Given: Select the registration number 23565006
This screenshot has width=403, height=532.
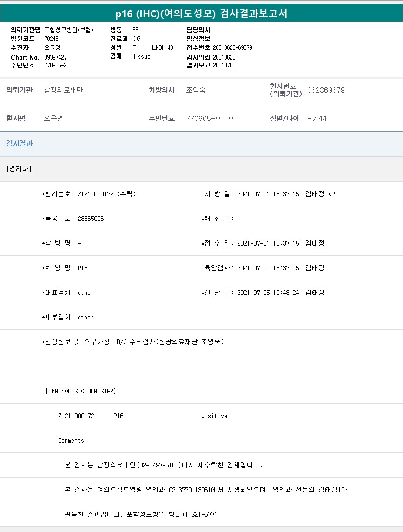Looking at the screenshot, I should (91, 219).
